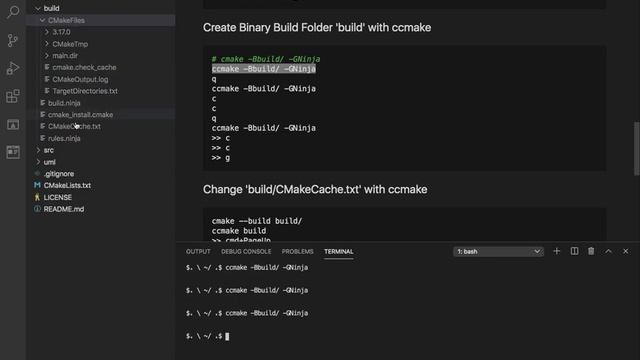
Task: Open TargetDirectories.txt file
Action: [85, 91]
